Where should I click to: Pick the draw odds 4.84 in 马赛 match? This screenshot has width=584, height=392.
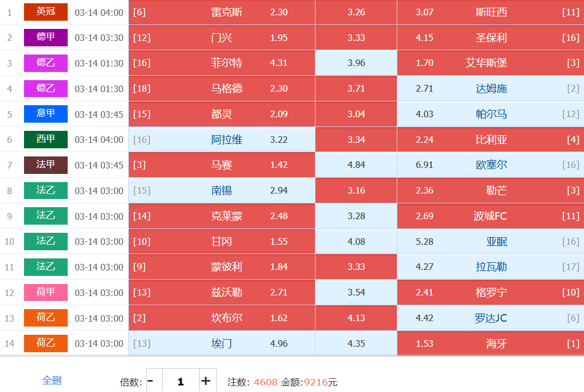356,165
